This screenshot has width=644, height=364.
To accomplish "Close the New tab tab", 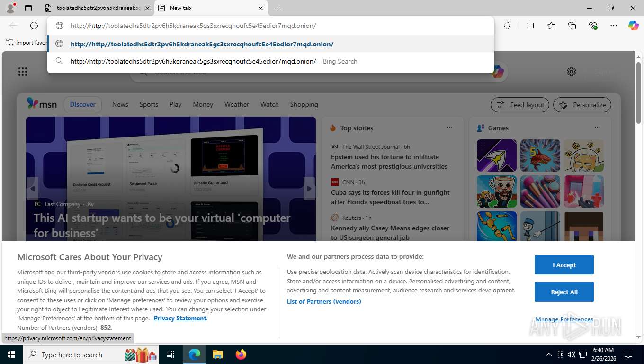I will (261, 8).
